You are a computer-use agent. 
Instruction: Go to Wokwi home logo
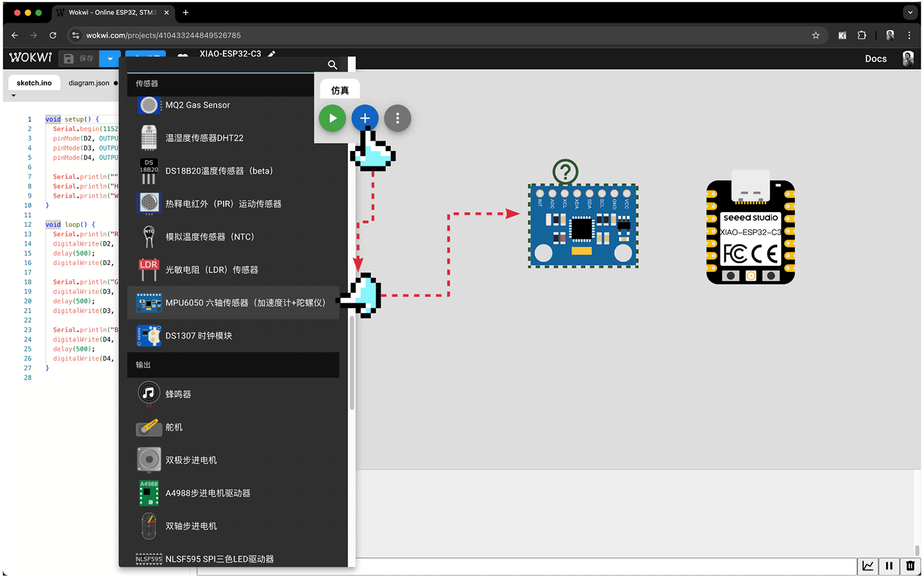click(30, 57)
